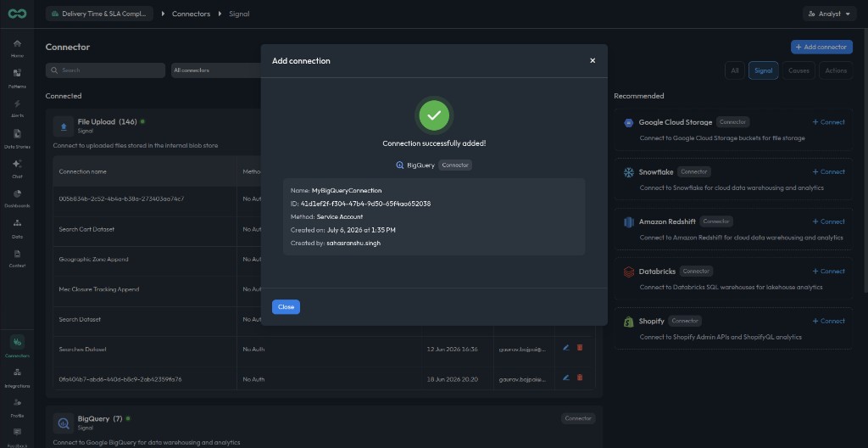The height and width of the screenshot is (448, 868).
Task: Click '18 Jun 2026 20:20' date cell
Action: [453, 379]
